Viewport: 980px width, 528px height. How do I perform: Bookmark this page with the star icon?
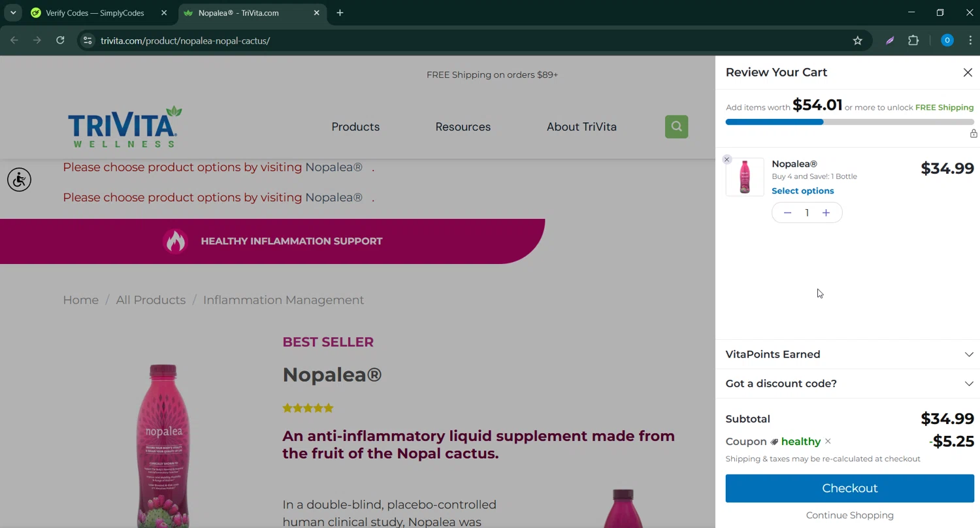[858, 41]
